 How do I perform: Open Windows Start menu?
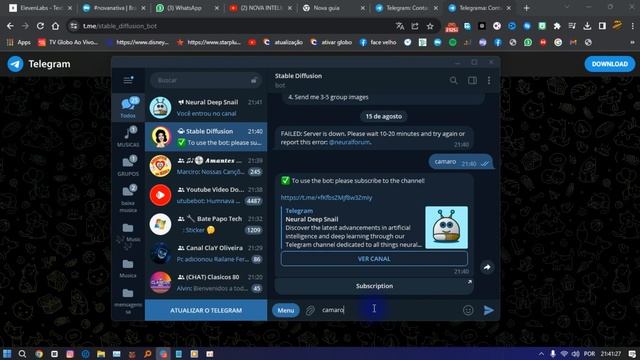pyautogui.click(x=7, y=353)
